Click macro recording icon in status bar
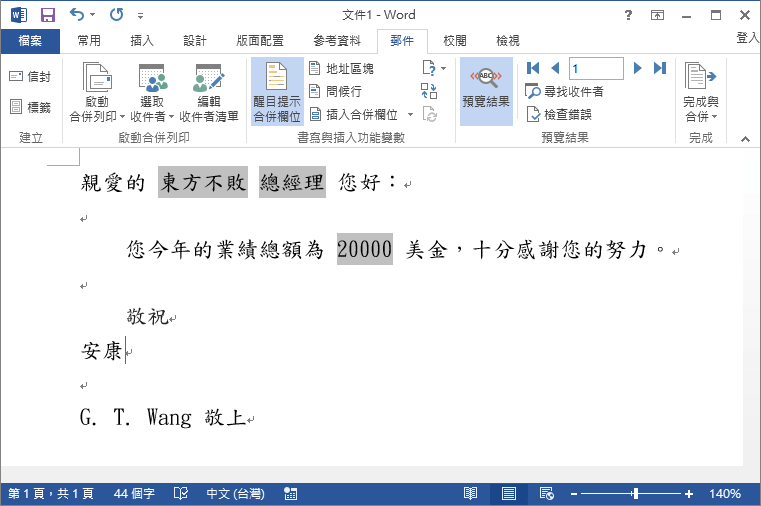 coord(290,494)
